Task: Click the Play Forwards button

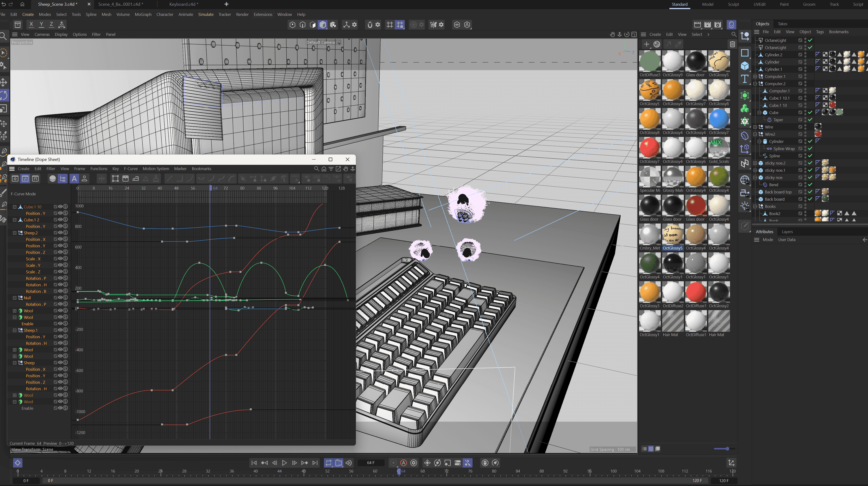Action: point(284,463)
